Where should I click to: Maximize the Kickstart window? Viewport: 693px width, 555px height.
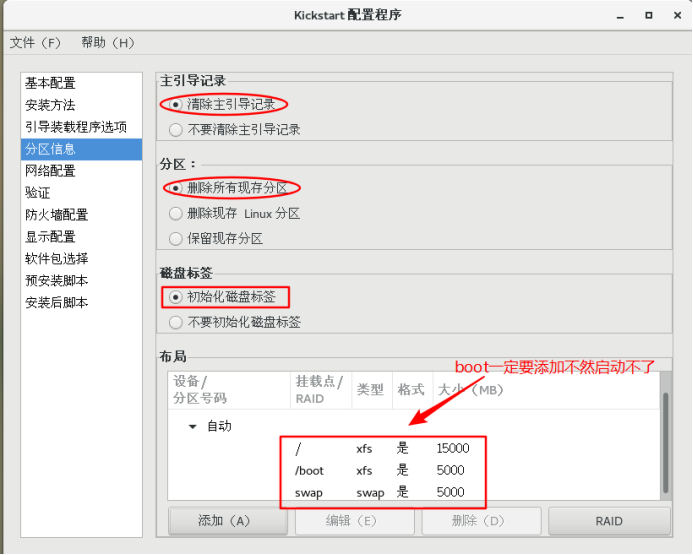tap(648, 15)
